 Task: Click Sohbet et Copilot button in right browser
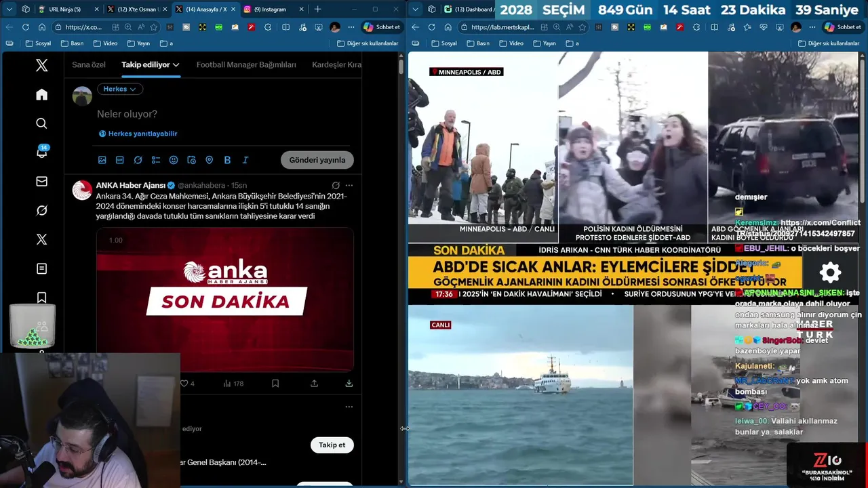coord(842,27)
